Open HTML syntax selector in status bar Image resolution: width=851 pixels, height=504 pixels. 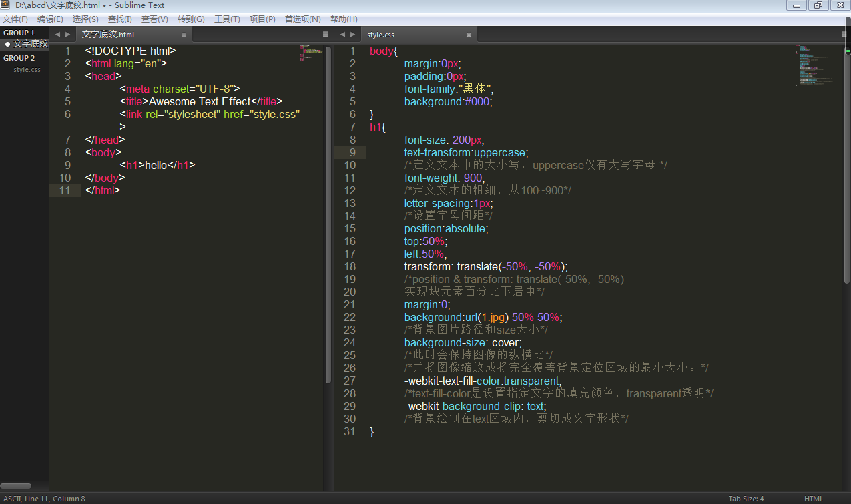(x=813, y=499)
